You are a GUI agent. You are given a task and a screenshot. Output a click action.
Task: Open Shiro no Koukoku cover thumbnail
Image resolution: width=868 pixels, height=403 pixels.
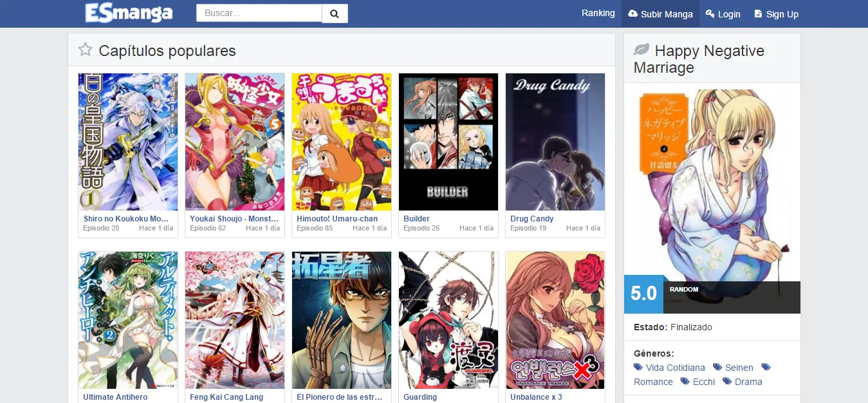(128, 142)
